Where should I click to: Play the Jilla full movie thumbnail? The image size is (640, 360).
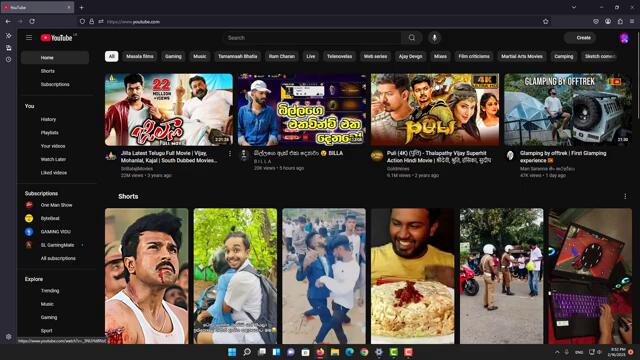(x=169, y=109)
